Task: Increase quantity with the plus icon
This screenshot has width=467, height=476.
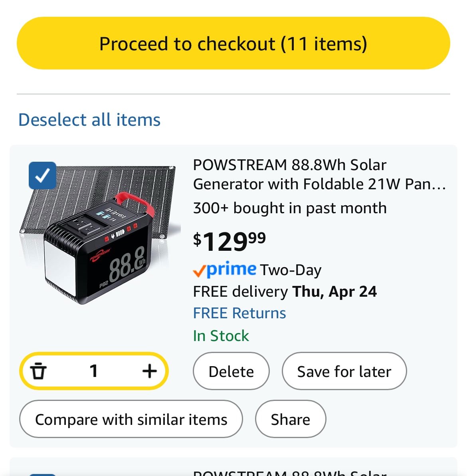Action: [149, 371]
